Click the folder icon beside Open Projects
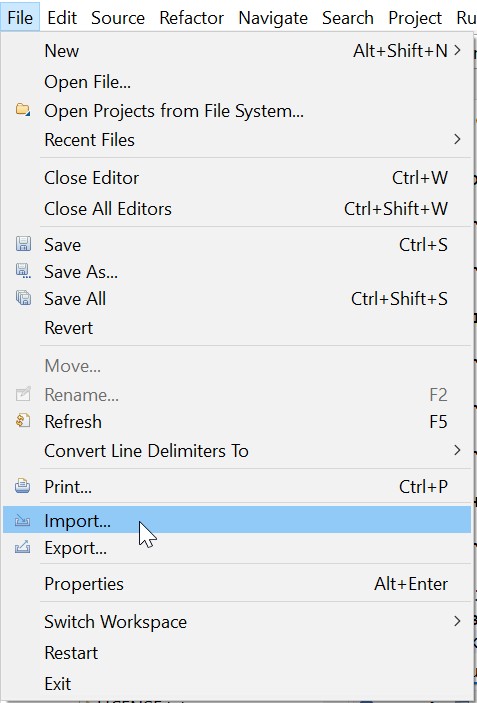 (x=23, y=109)
